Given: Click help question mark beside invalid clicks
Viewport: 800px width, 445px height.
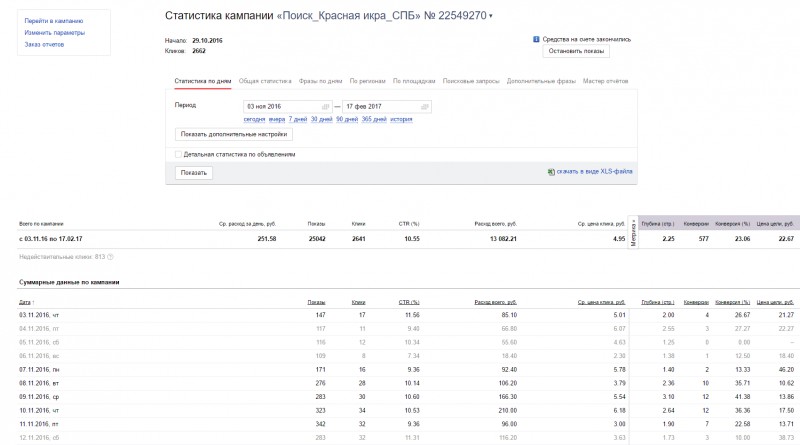Looking at the screenshot, I should pyautogui.click(x=110, y=257).
